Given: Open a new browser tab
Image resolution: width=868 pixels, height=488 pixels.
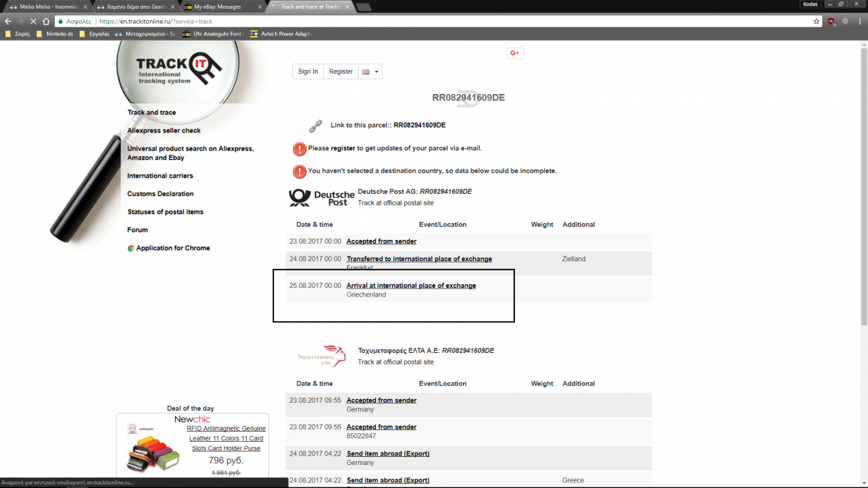Looking at the screenshot, I should (364, 7).
